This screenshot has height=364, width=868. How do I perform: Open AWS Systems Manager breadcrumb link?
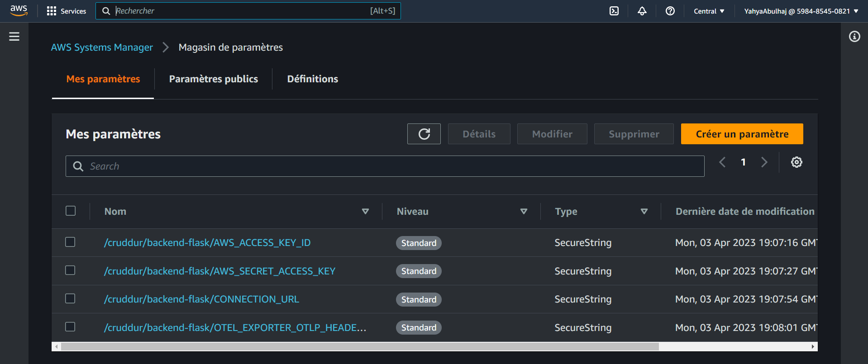coord(102,47)
